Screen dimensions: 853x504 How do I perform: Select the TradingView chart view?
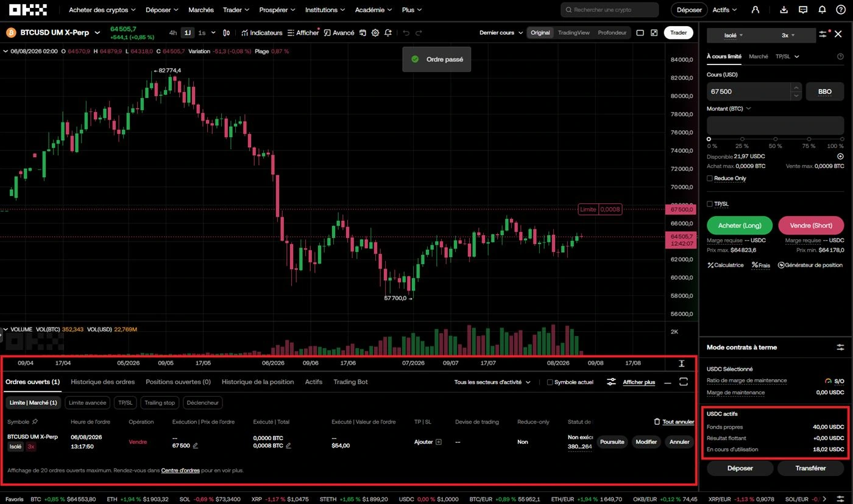(573, 33)
